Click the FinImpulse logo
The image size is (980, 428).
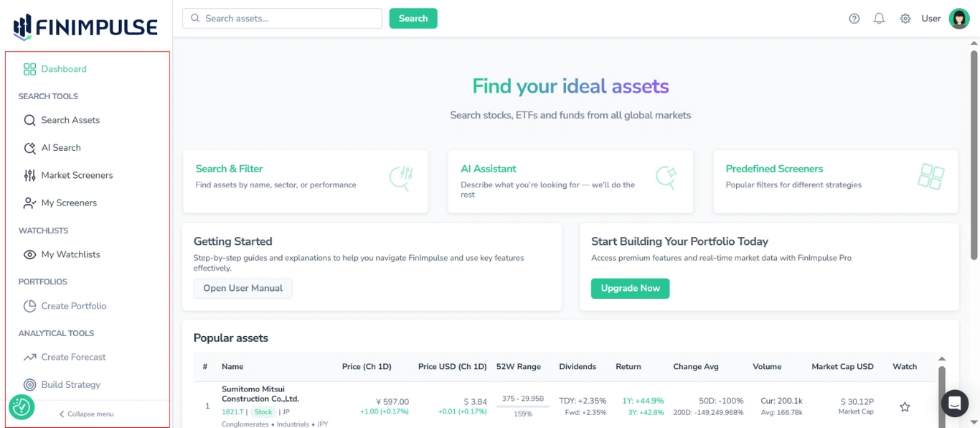[85, 27]
